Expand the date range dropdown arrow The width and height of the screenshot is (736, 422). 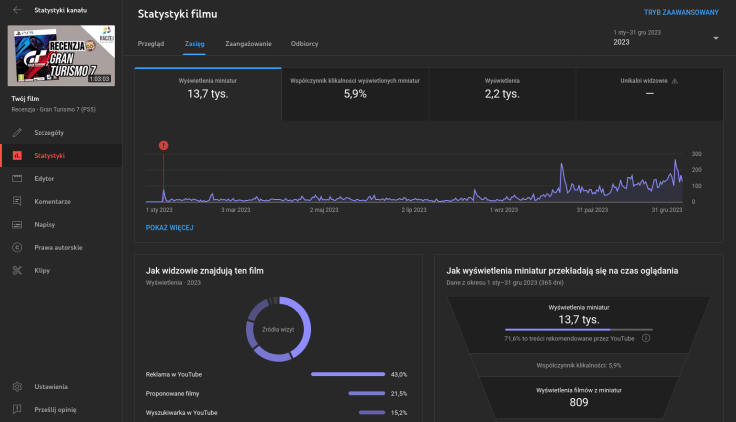pos(716,38)
